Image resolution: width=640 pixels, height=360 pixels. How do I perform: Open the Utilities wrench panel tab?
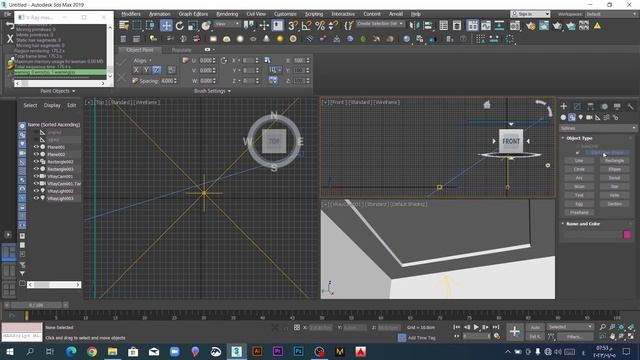coord(631,106)
